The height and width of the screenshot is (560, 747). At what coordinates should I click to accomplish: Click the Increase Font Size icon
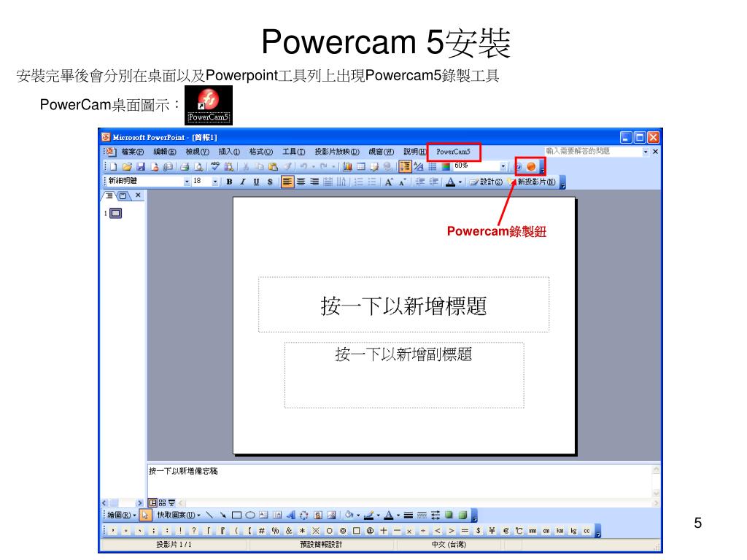click(x=389, y=182)
